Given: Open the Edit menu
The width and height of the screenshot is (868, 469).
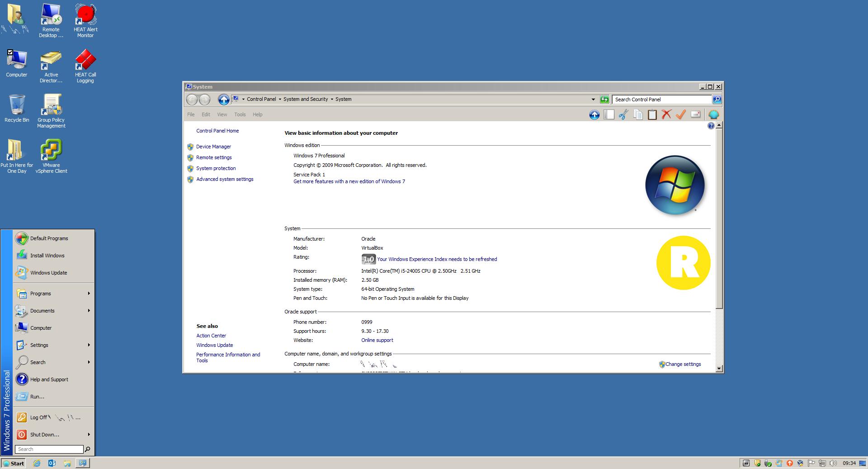Looking at the screenshot, I should 206,115.
